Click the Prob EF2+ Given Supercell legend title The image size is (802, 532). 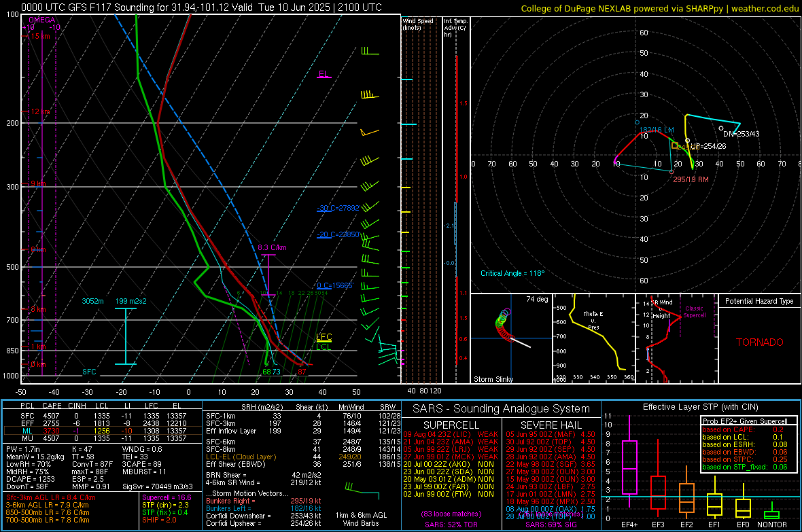coord(745,421)
